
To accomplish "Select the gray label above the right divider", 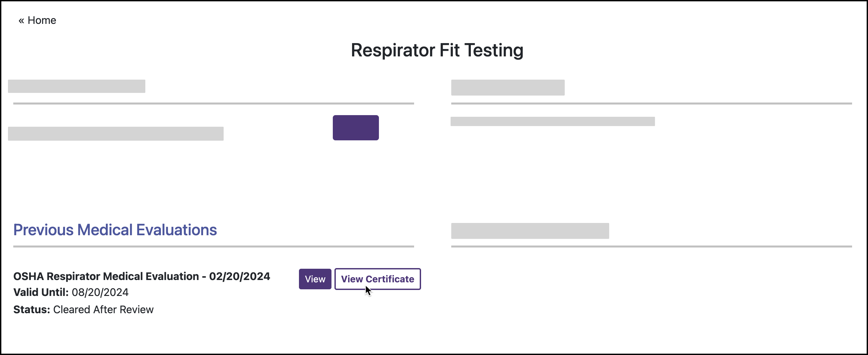I will click(x=530, y=231).
